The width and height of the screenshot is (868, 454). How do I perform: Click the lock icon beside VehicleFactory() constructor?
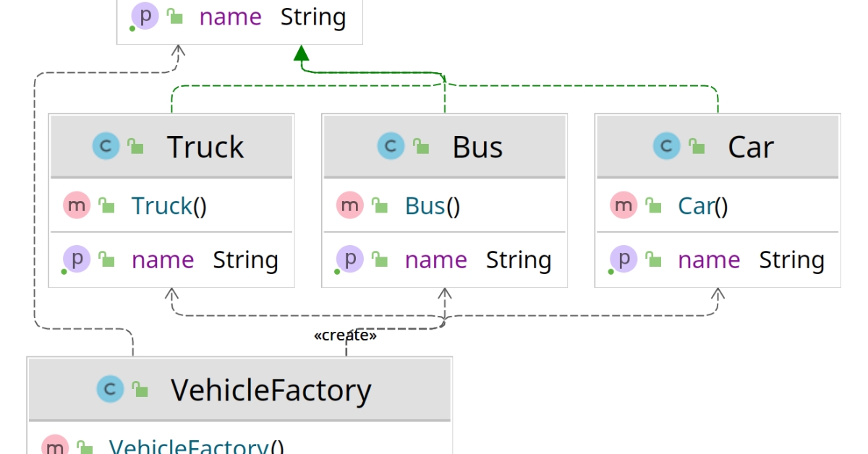click(85, 447)
